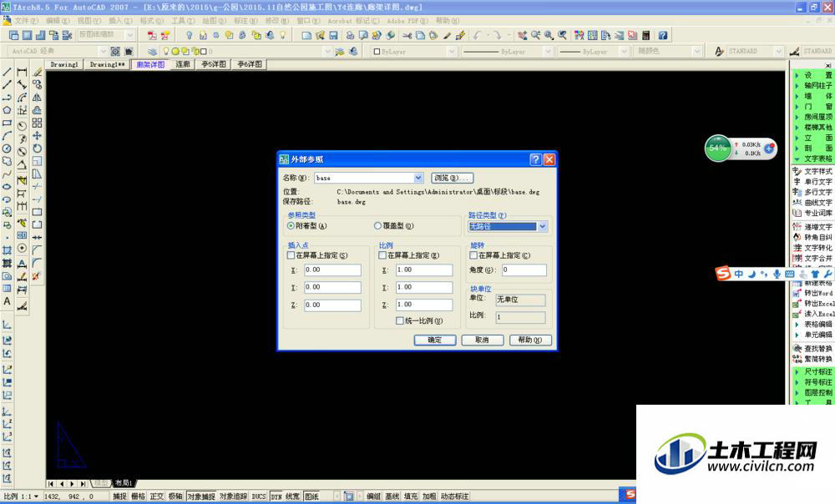This screenshot has width=835, height=504.
Task: Open the 名称 name dropdown showing base
Action: [x=418, y=178]
